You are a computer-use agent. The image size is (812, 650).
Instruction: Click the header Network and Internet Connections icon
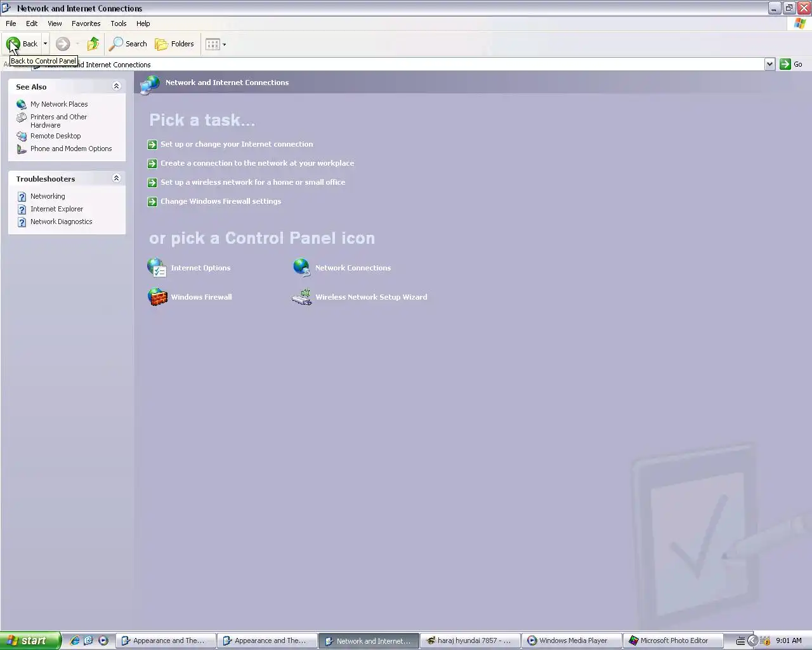(x=150, y=84)
